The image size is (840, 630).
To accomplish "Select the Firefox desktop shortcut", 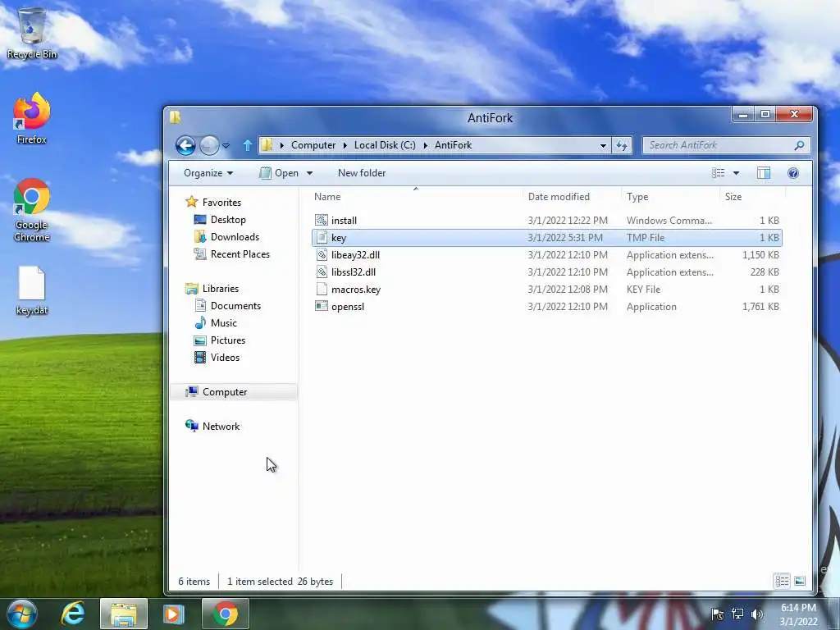I will point(32,118).
